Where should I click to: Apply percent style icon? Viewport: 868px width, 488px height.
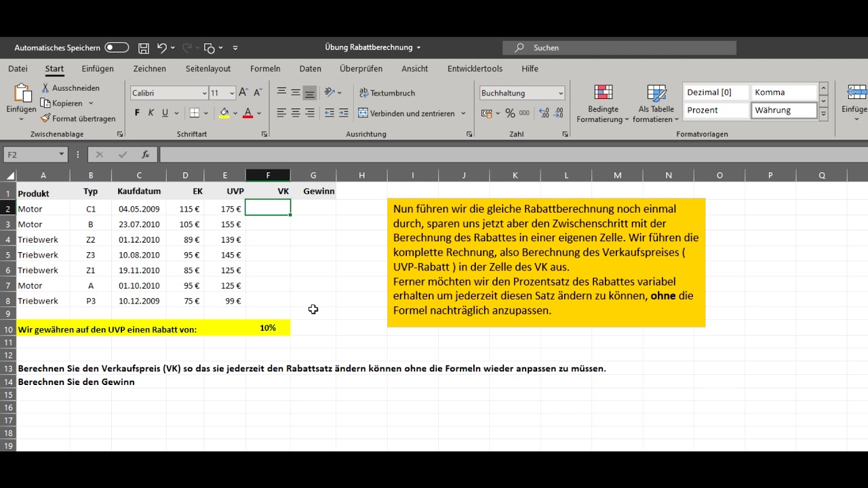(509, 113)
